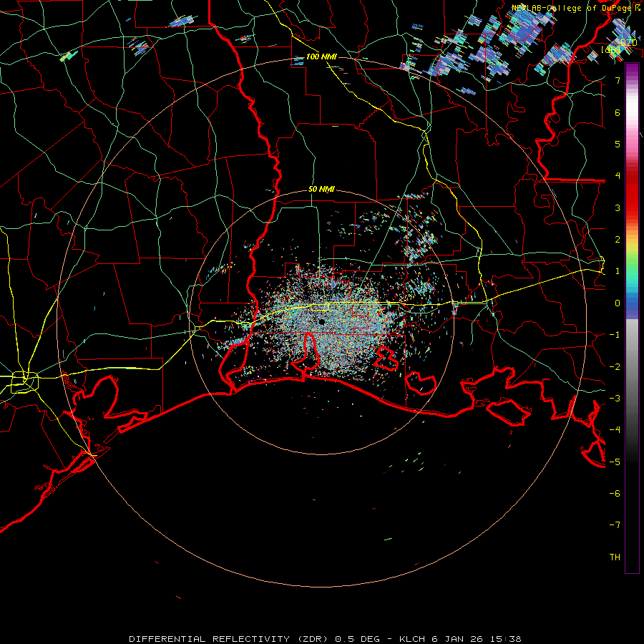Viewport: 644px width, 644px height.
Task: Click the "-1" label on the color scale
Action: pyautogui.click(x=615, y=335)
